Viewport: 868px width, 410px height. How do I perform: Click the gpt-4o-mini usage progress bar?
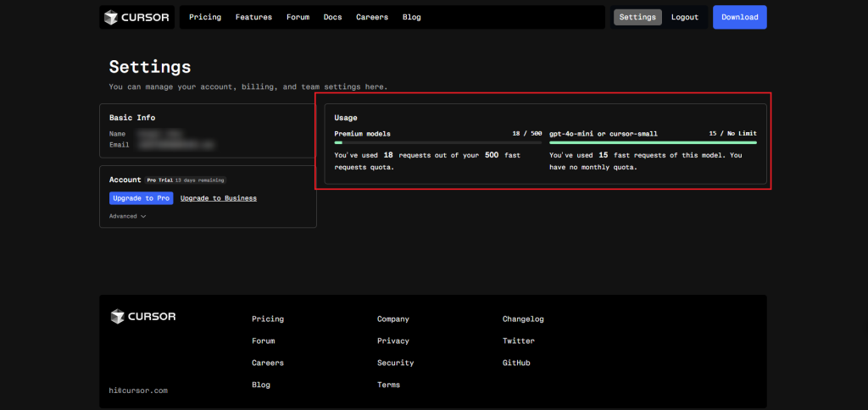click(653, 142)
